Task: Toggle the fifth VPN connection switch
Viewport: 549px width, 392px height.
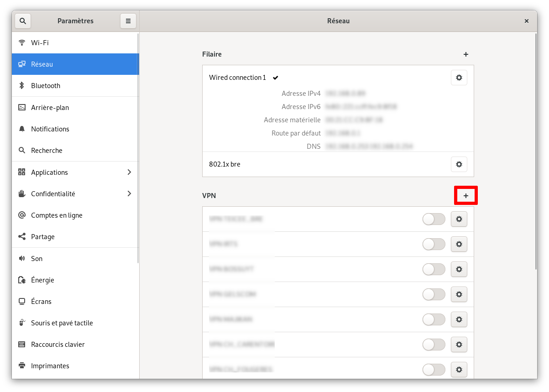Action: click(x=434, y=319)
